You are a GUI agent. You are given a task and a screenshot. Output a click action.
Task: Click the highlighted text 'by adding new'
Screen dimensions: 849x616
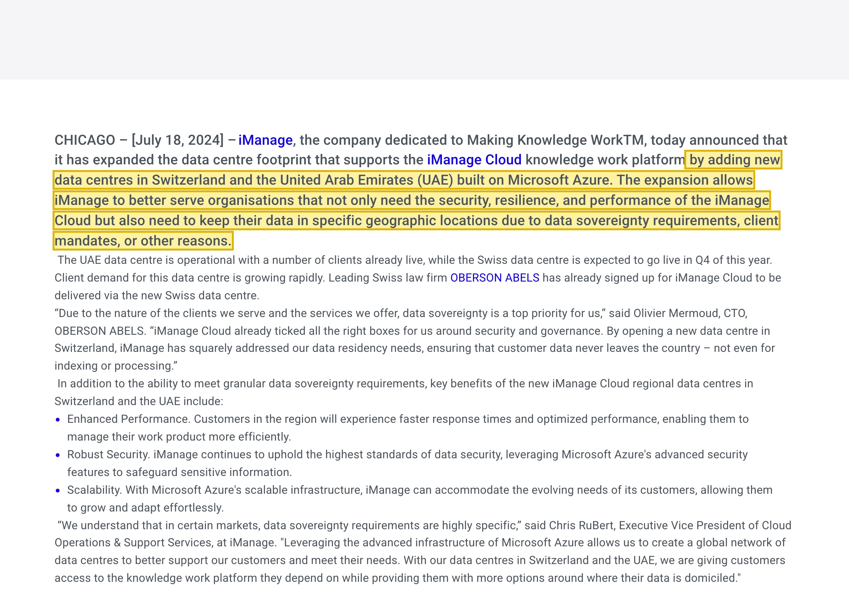click(734, 160)
